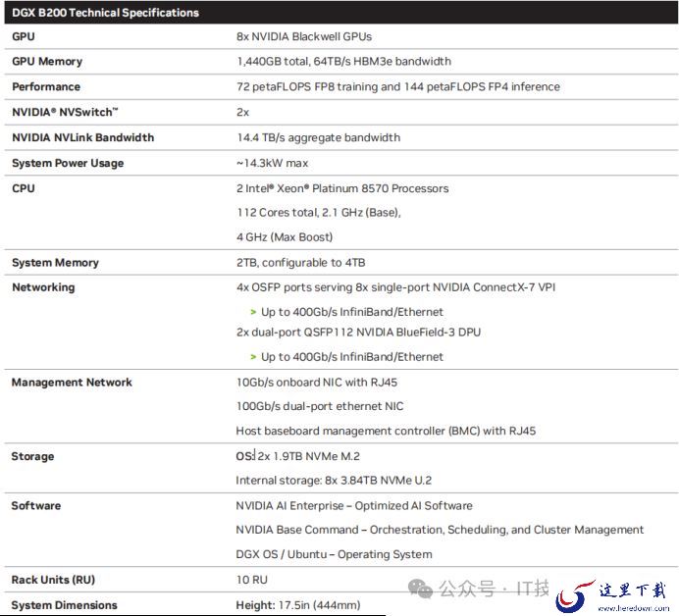The width and height of the screenshot is (679, 616).
Task: Click the Height: 17.5in (444mm) value
Action: point(298,605)
